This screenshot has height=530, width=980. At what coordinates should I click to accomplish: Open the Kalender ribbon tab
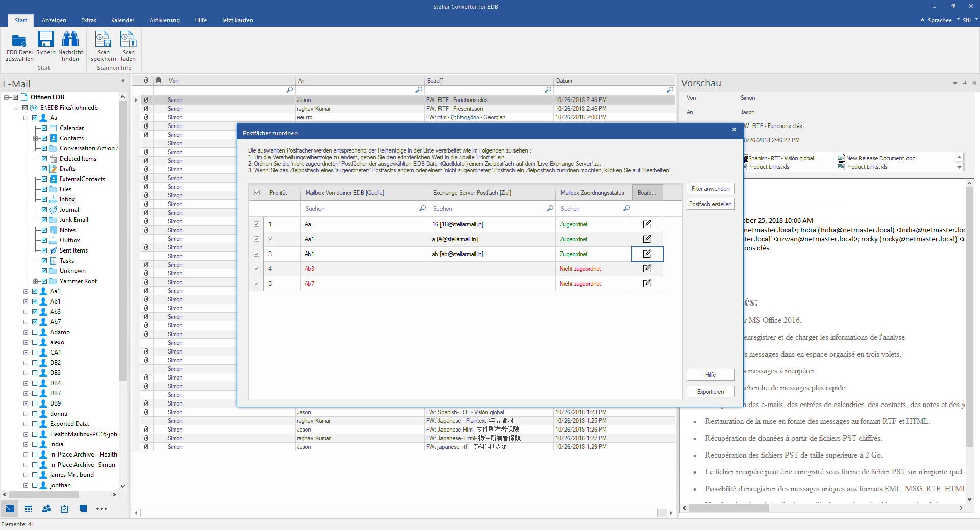[122, 20]
